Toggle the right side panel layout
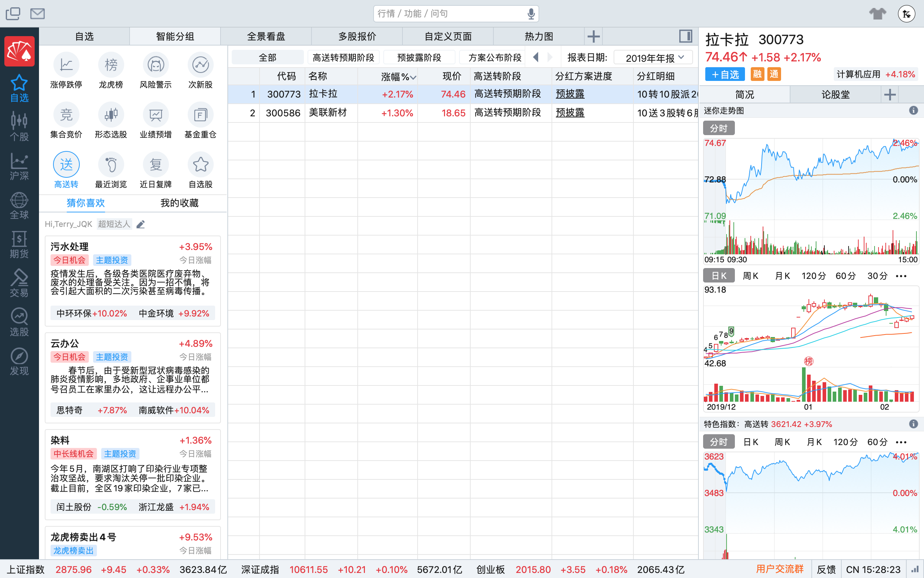The image size is (924, 578). (x=686, y=36)
